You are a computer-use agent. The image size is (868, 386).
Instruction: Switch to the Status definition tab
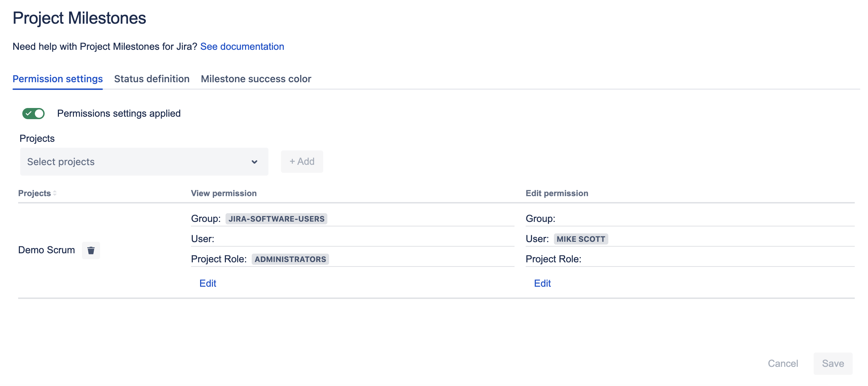point(151,79)
